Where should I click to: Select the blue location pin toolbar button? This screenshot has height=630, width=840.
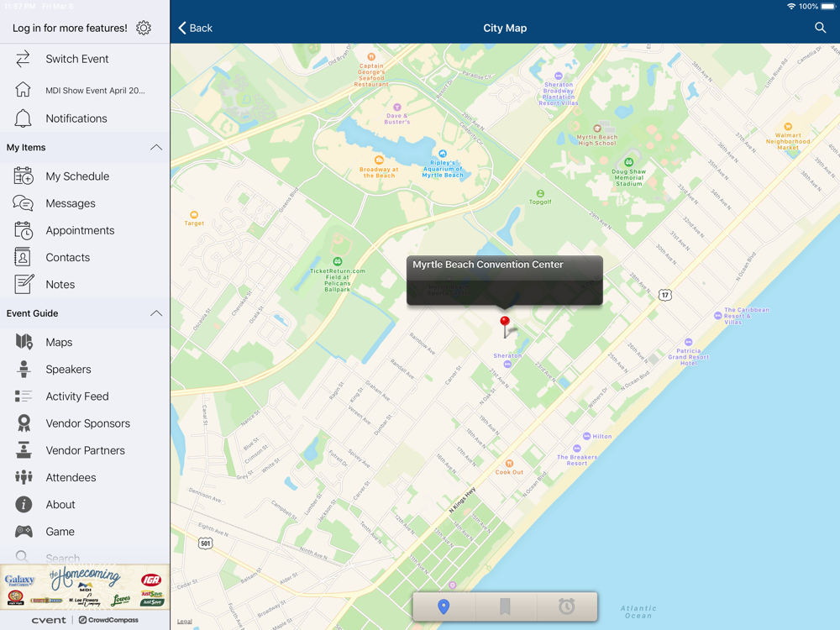443,606
